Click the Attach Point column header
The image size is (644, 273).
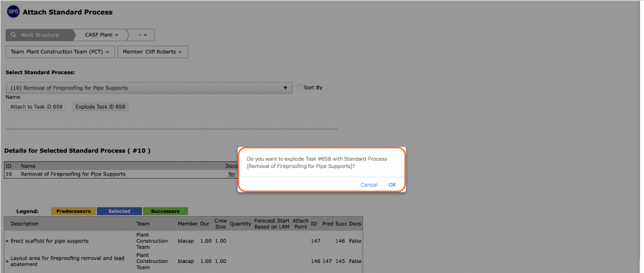(x=301, y=224)
